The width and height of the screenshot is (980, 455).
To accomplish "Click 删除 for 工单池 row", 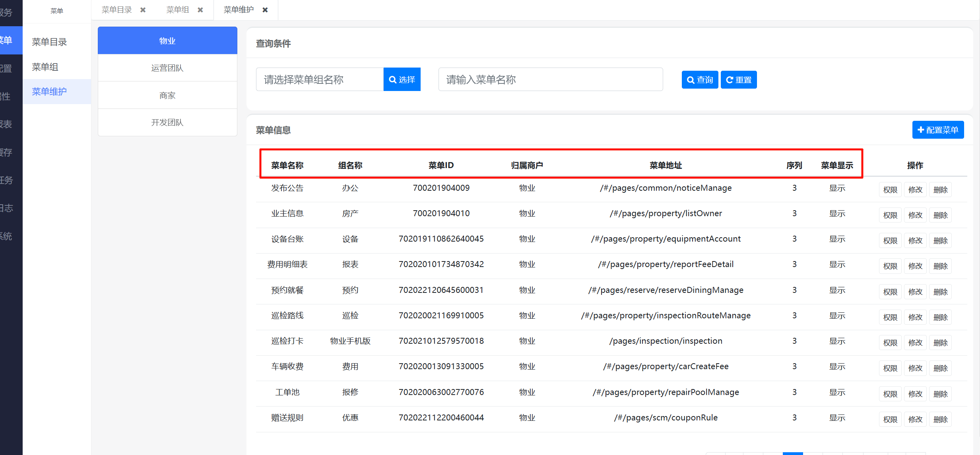I will pyautogui.click(x=940, y=394).
